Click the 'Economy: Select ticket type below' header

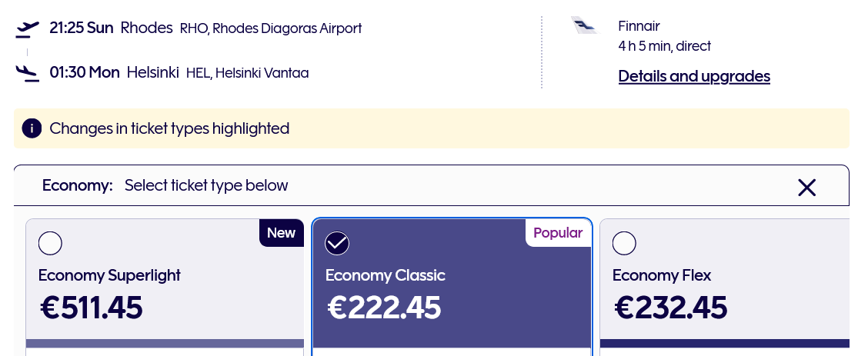(165, 185)
